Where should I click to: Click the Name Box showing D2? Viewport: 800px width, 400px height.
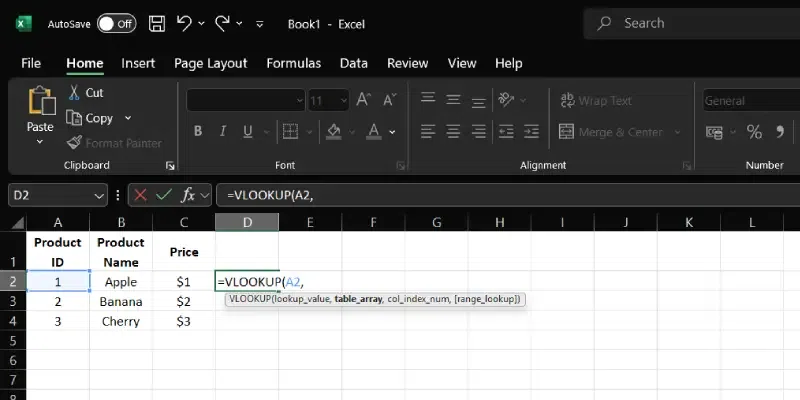[58, 195]
